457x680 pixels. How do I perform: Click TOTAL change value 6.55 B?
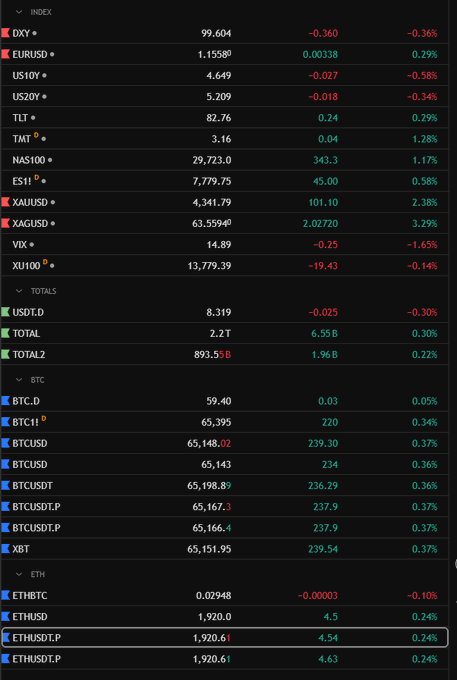tap(324, 333)
